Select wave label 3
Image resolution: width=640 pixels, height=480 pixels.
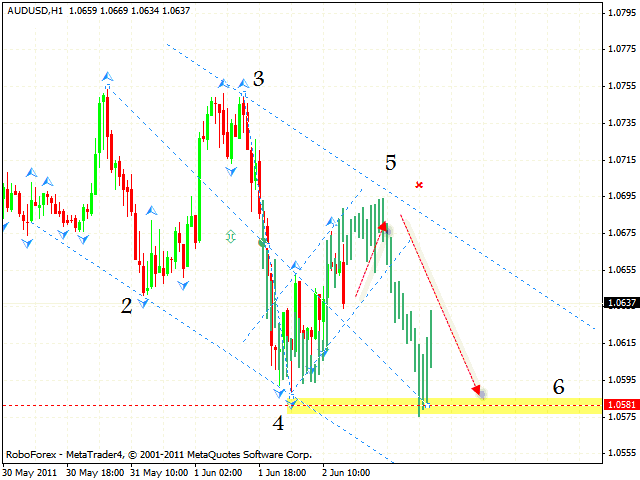click(258, 79)
